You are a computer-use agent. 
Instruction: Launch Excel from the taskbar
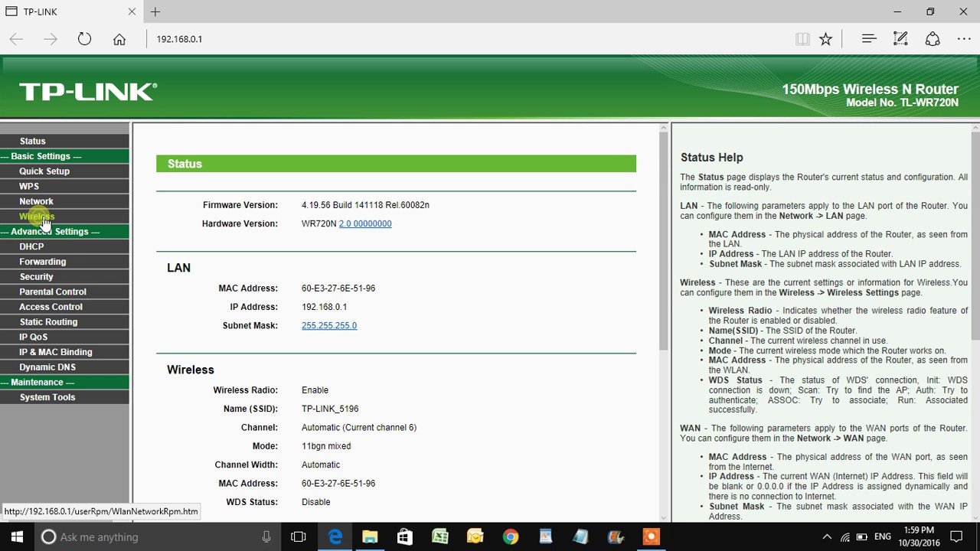click(x=439, y=536)
